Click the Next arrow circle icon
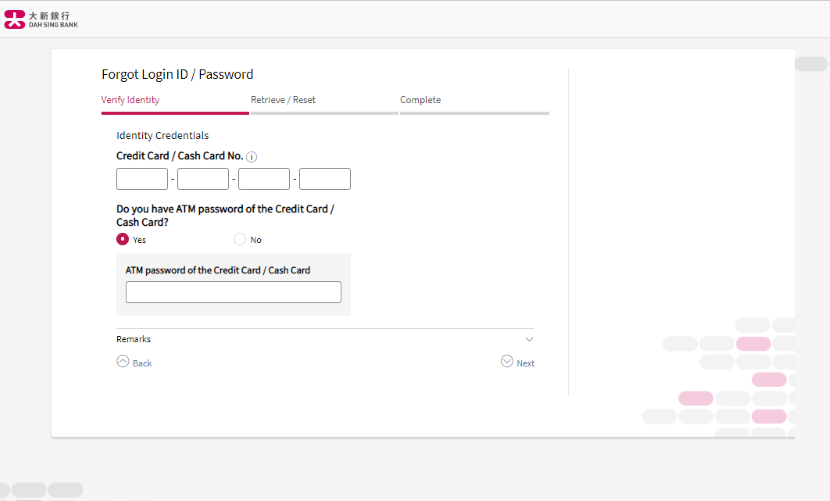830x501 pixels. (507, 361)
